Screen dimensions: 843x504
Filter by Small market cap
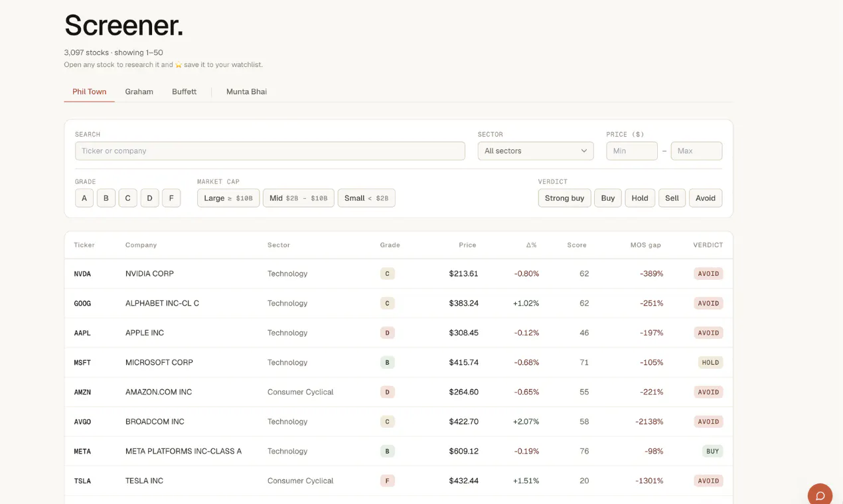(366, 198)
